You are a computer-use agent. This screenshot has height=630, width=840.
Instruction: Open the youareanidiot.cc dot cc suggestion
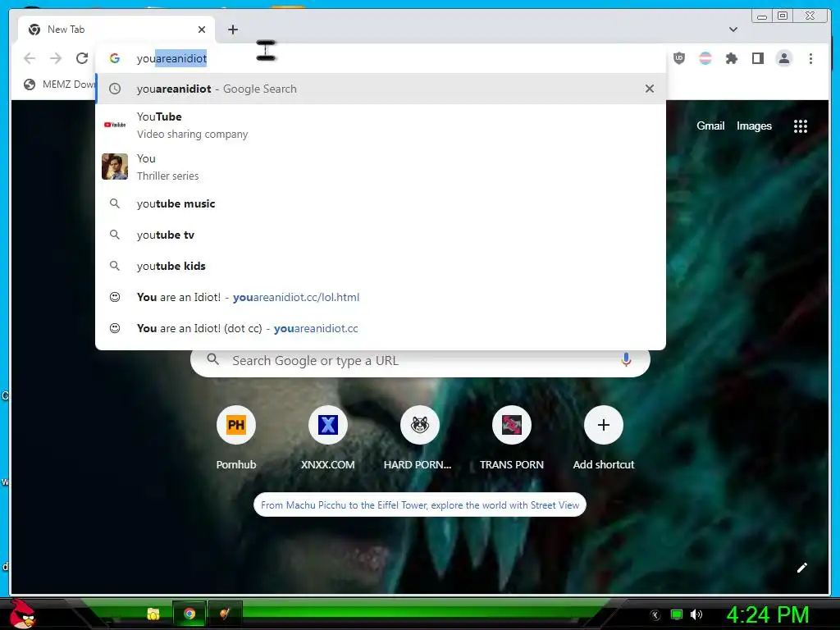pyautogui.click(x=381, y=328)
